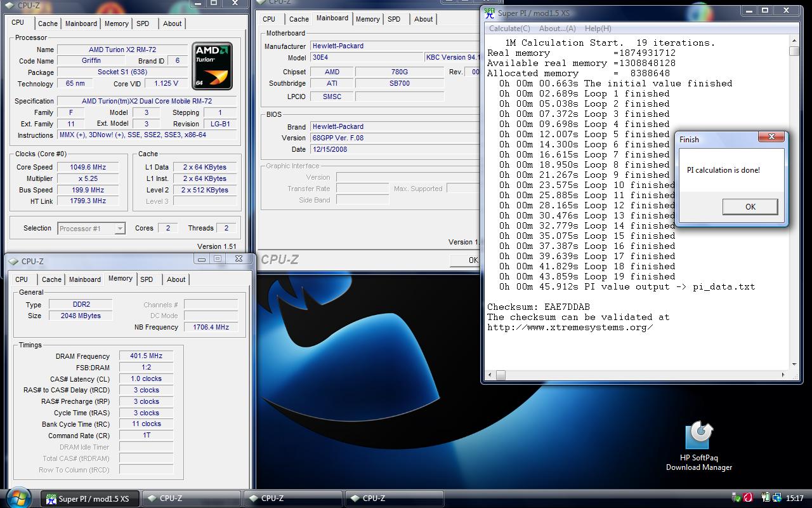Viewport: 812px width, 508px height.
Task: Click the processor Name field AMD Turion X2 RM-72
Action: pos(122,50)
